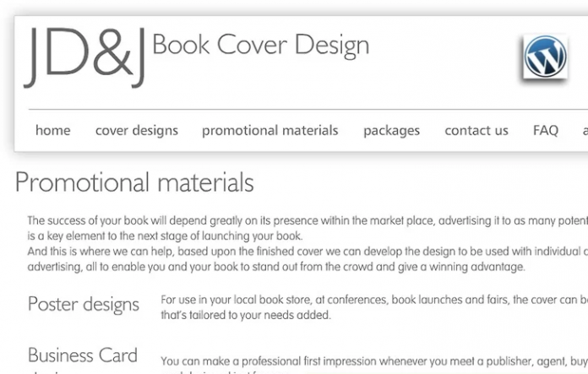Click the Business Card heading
Screen dimensions: 588x374
(x=83, y=355)
